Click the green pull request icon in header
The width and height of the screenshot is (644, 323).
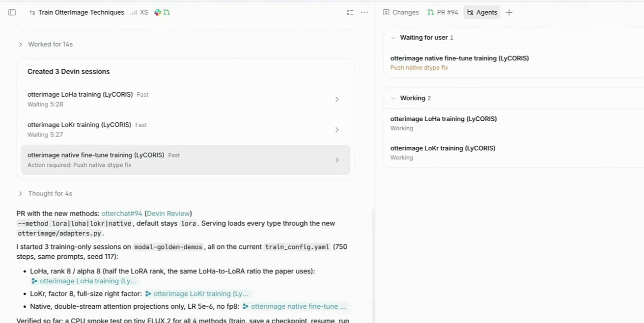(167, 12)
